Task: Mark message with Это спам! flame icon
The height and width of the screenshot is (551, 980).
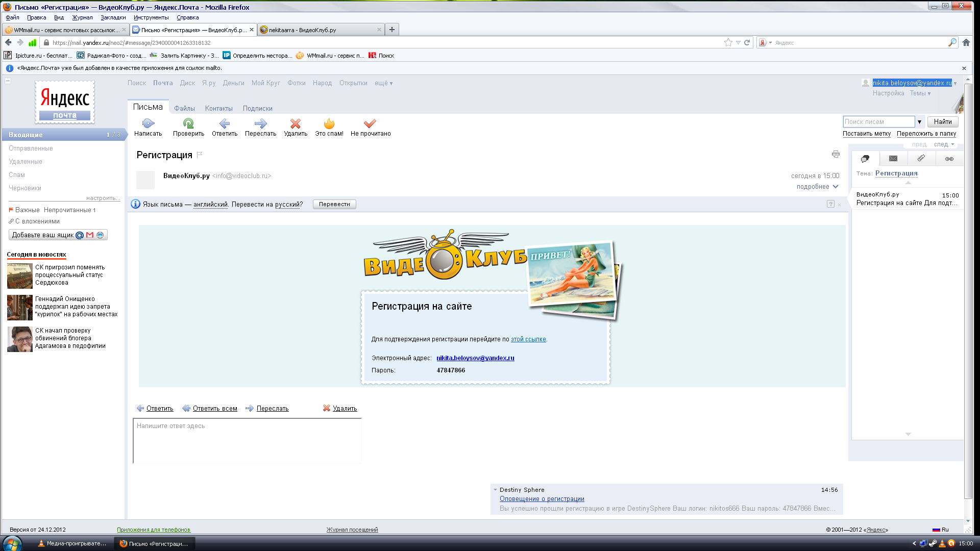Action: 329,123
